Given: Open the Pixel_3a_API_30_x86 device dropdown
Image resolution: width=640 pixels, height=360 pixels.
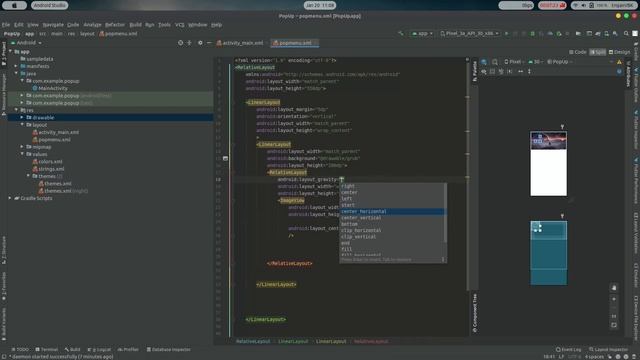Looking at the screenshot, I should [469, 33].
